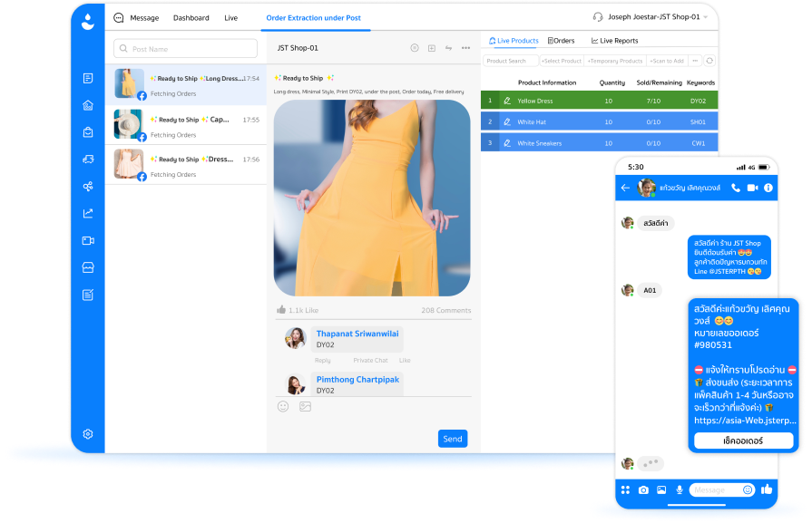Image resolution: width=812 pixels, height=523 pixels.
Task: Tap the voice call phone icon in the chat
Action: coord(736,188)
